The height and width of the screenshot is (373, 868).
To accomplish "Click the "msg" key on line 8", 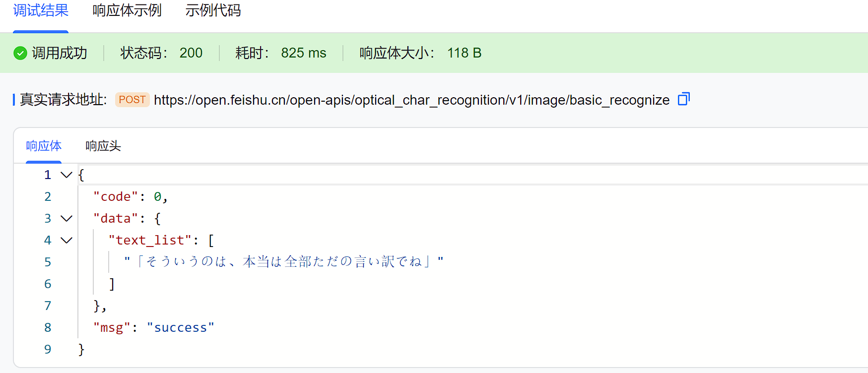I will pos(112,328).
